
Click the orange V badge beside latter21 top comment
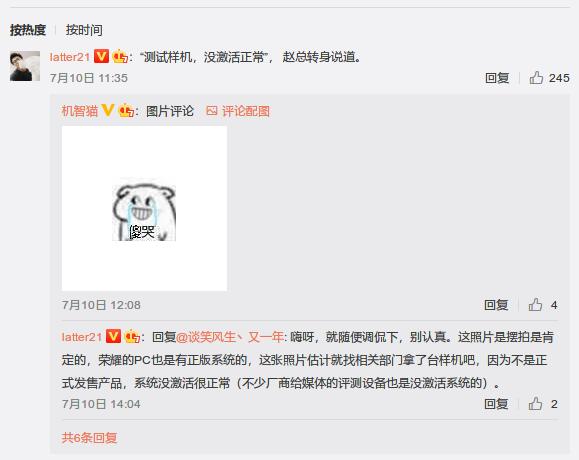coord(101,56)
